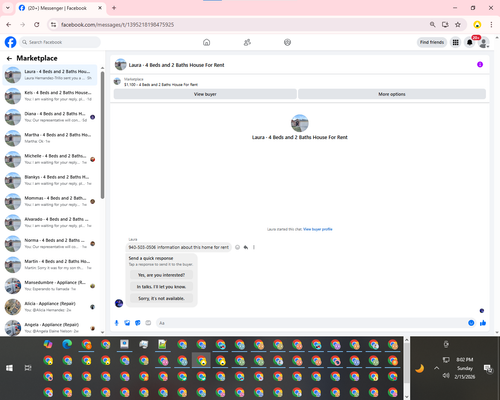This screenshot has width=500, height=400.
Task: Go back using the Marketplace back arrow
Action: coord(9,59)
